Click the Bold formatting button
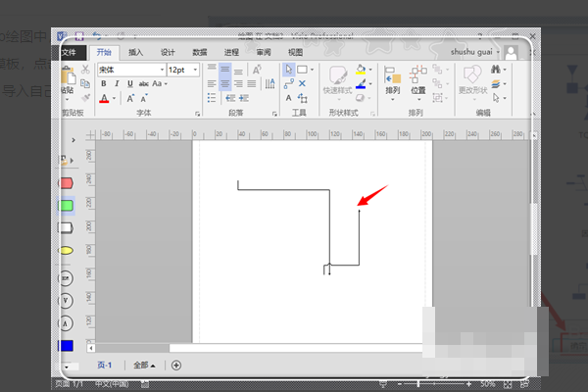The height and width of the screenshot is (392, 588). (102, 84)
